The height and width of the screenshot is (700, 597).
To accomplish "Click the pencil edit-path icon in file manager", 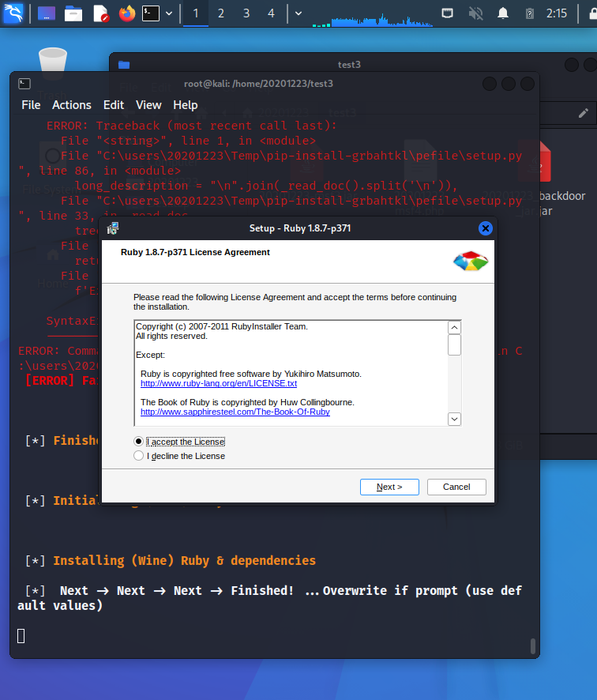I will [x=583, y=114].
